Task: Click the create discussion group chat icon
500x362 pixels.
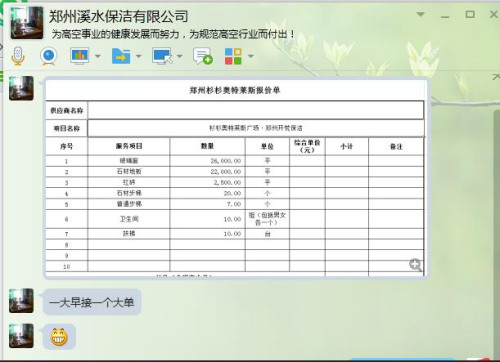Action: coord(203,56)
